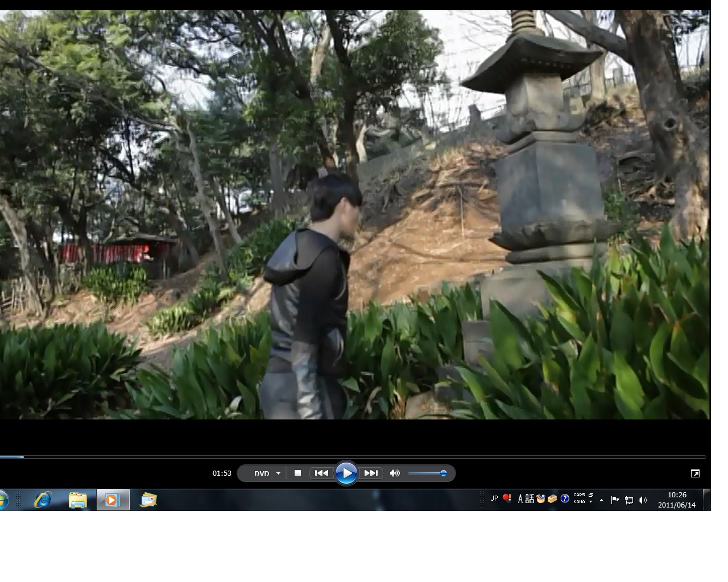Exit full-screen mode using the corner icon
Screen dimensions: 728x582
[x=695, y=473]
